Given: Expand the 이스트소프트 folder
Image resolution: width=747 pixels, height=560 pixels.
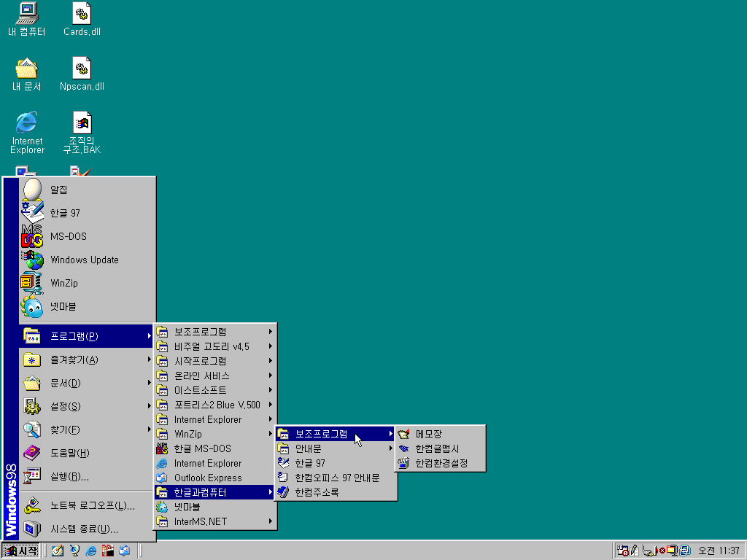Looking at the screenshot, I should click(x=215, y=390).
